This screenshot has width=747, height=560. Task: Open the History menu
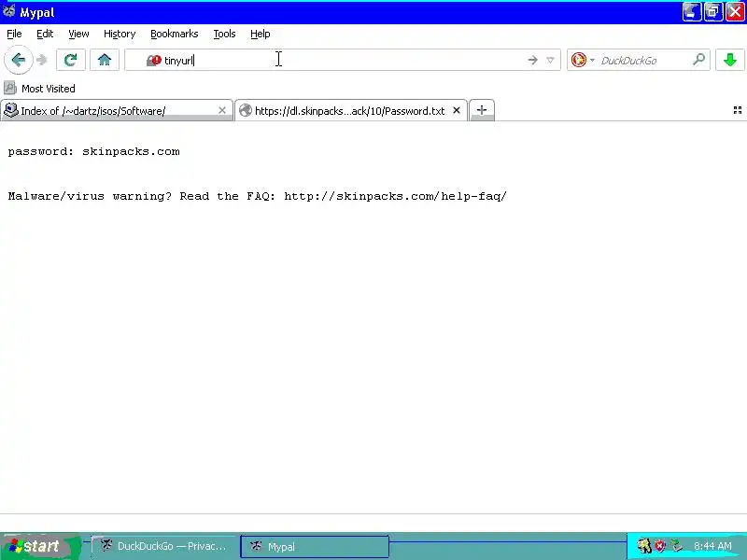(120, 34)
